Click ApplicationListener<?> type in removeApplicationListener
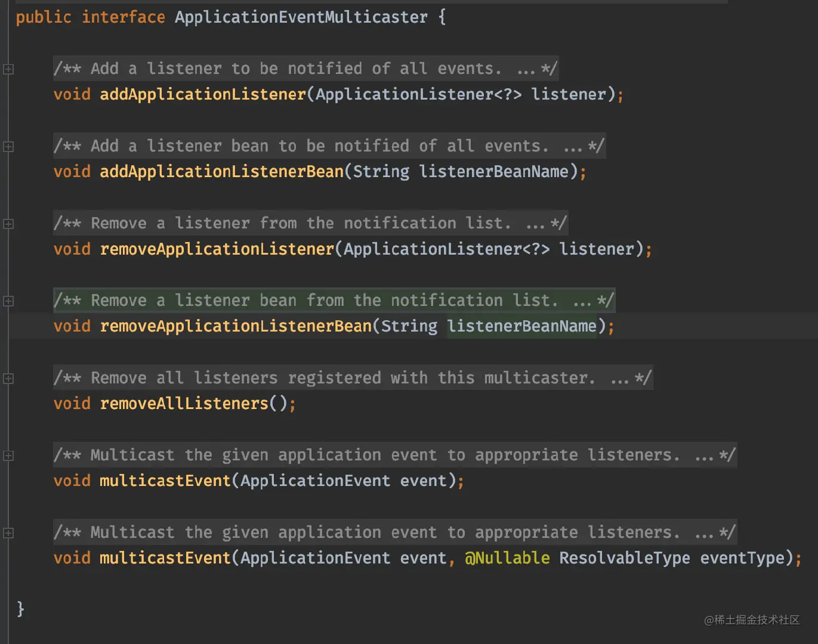The image size is (818, 644). pyautogui.click(x=447, y=249)
